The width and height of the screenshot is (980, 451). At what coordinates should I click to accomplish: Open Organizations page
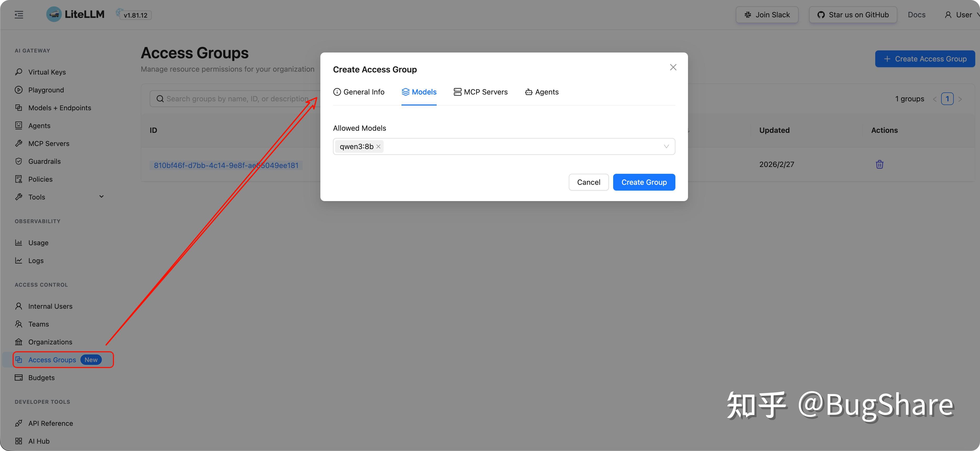pyautogui.click(x=50, y=342)
